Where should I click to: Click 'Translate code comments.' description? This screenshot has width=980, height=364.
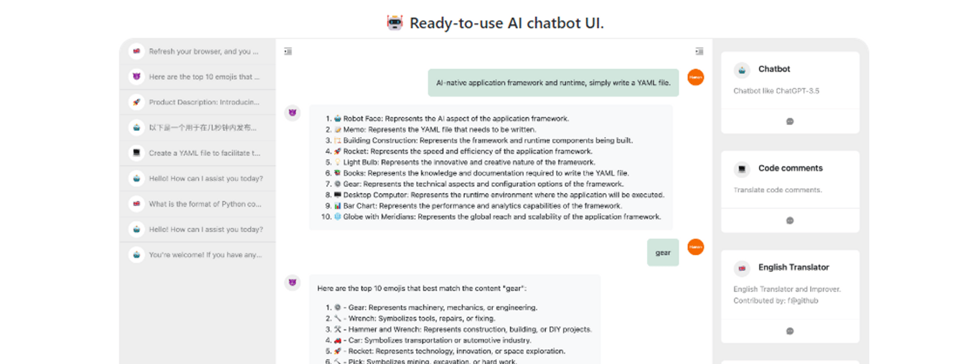(778, 190)
